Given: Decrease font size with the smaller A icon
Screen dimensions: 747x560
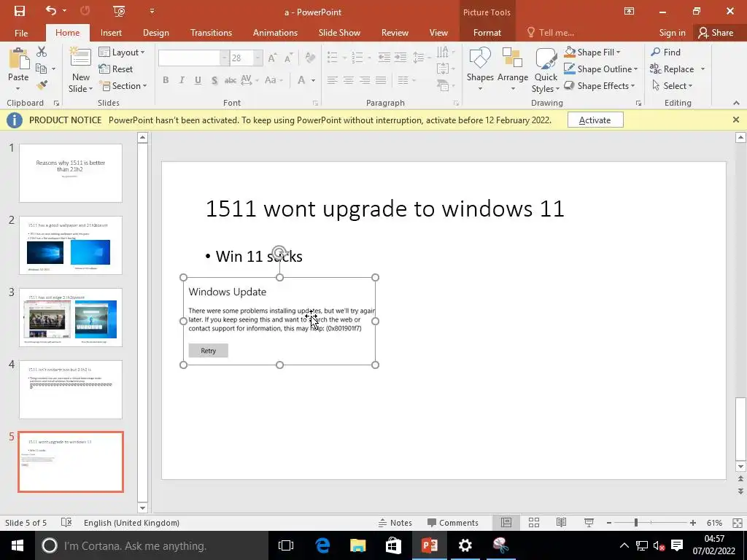Looking at the screenshot, I should point(288,58).
